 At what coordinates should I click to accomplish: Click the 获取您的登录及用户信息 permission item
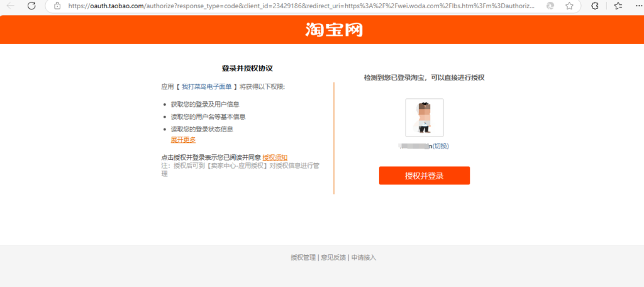pyautogui.click(x=205, y=104)
